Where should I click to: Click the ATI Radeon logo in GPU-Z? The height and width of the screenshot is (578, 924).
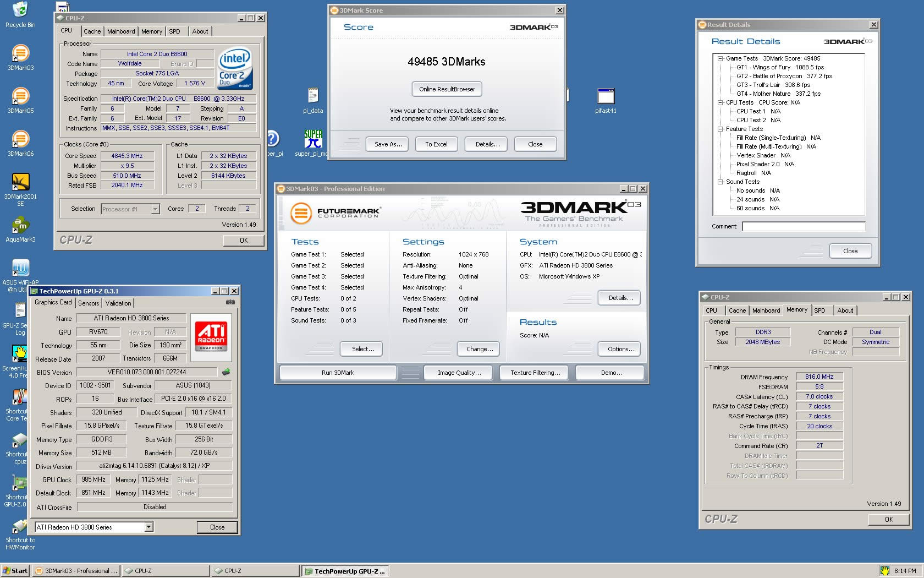[x=211, y=337]
